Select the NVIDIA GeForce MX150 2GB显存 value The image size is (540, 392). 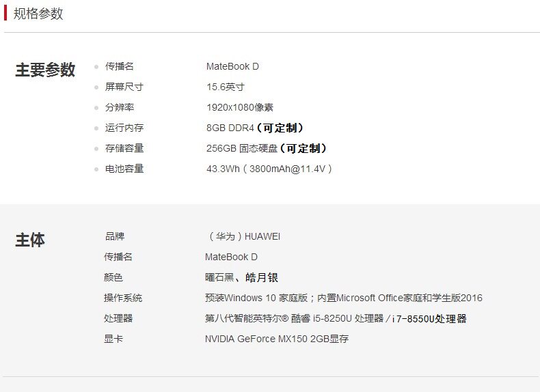point(277,339)
